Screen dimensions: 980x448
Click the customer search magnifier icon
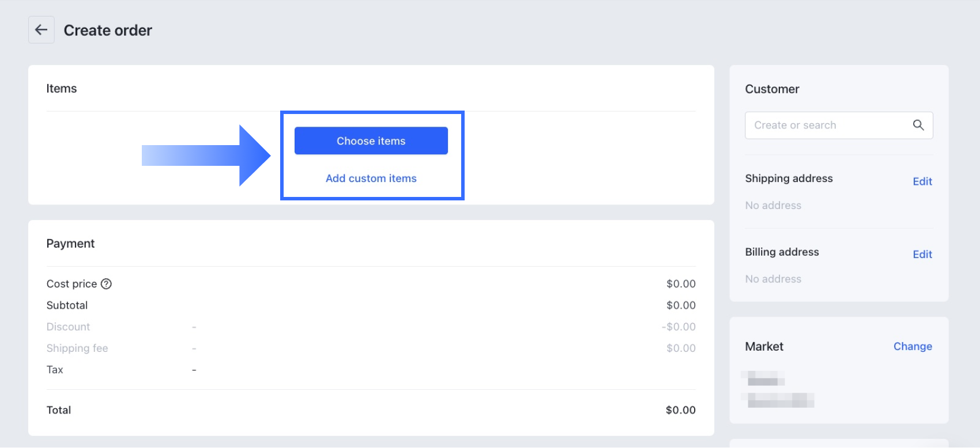(x=918, y=125)
